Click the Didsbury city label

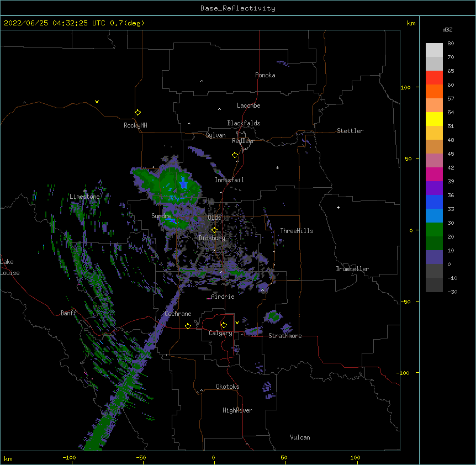click(x=212, y=238)
